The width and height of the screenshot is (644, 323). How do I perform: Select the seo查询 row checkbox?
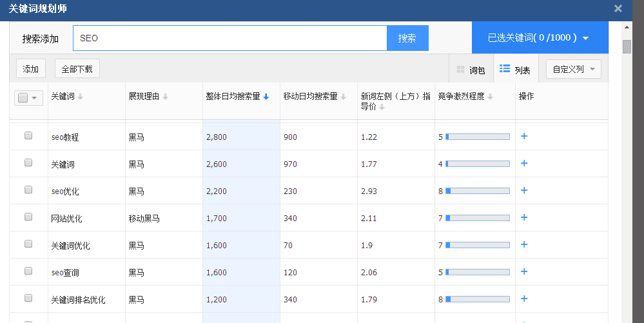pyautogui.click(x=28, y=271)
